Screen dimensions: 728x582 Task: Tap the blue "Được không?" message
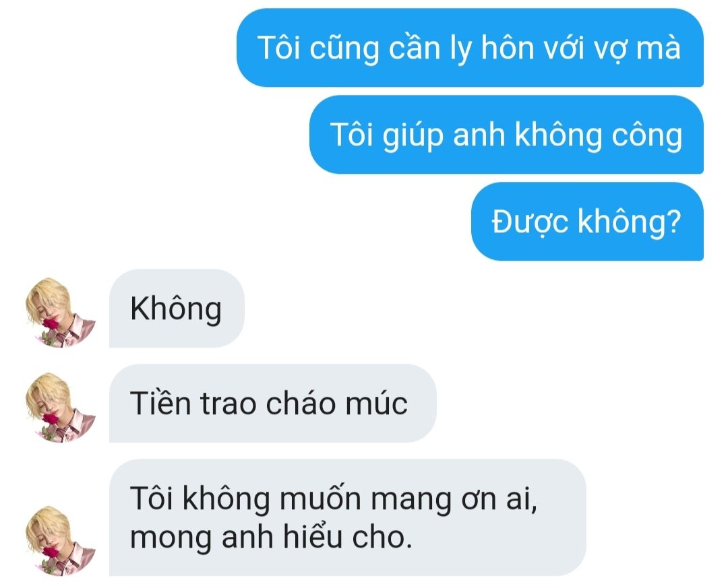click(x=587, y=222)
